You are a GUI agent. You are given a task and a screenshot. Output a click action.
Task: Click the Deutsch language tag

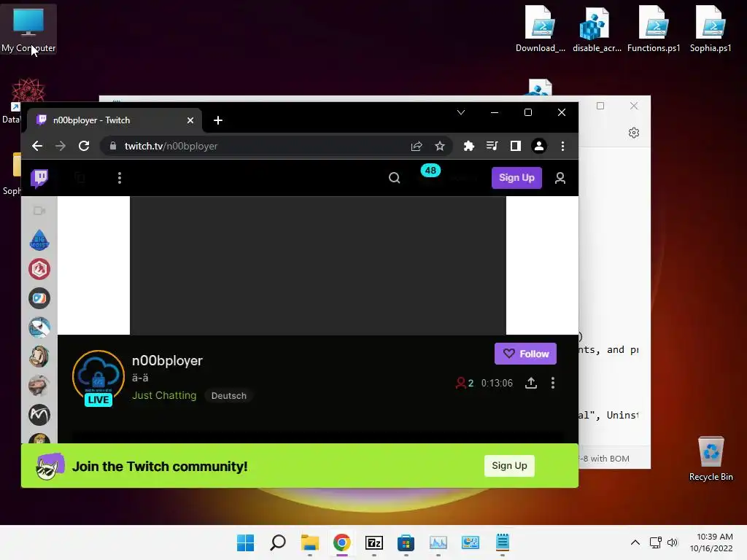(228, 396)
